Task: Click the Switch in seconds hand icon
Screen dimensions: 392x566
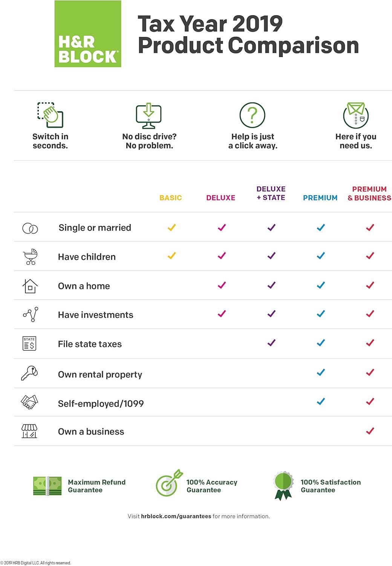Action: click(51, 115)
